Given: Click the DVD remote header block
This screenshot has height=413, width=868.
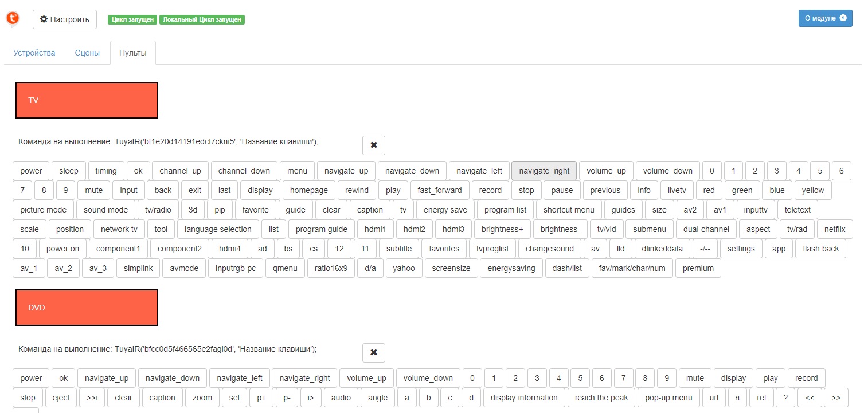Looking at the screenshot, I should pos(87,308).
